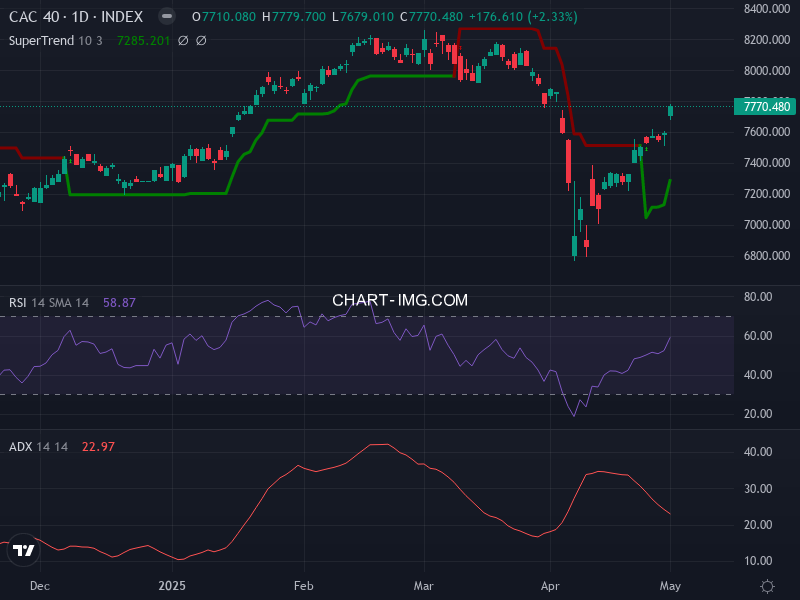Click high value H7779.700
Screen dimensions: 800x600
tap(294, 17)
